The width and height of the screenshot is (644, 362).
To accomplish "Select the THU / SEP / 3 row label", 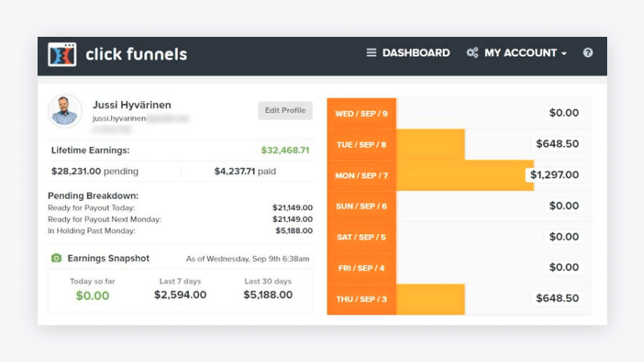I will 361,299.
